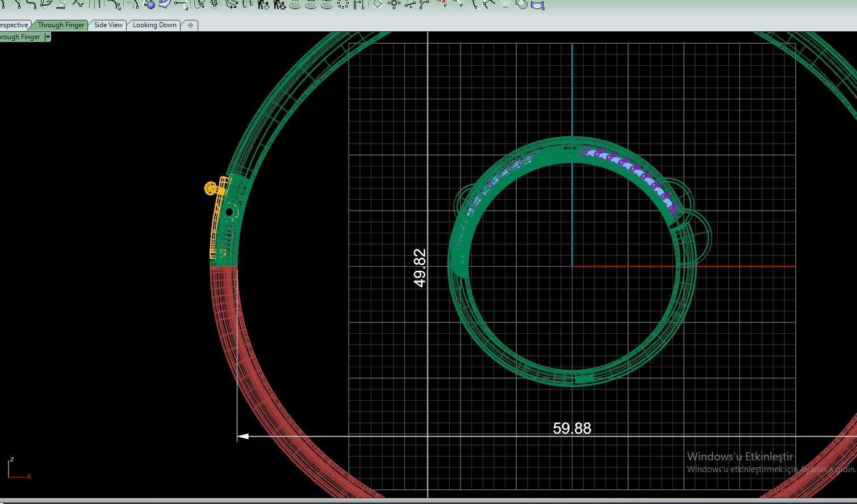Click the rotated rectangle tool icon
857x504 pixels.
(x=377, y=4)
